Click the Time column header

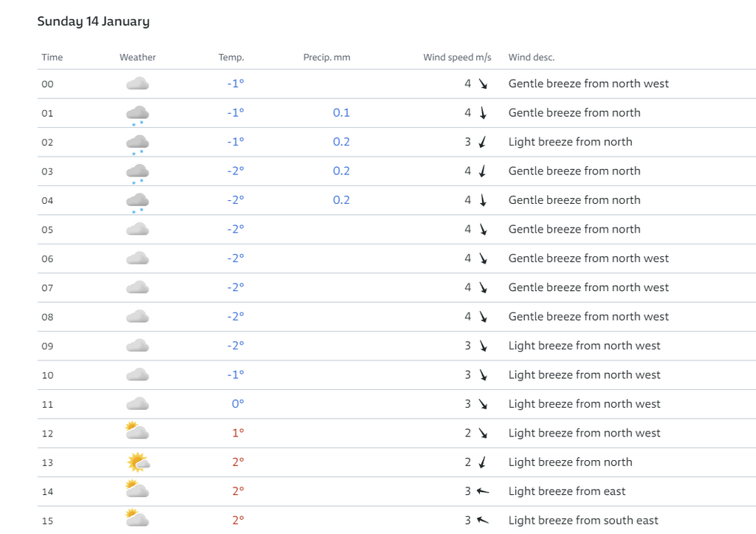52,58
